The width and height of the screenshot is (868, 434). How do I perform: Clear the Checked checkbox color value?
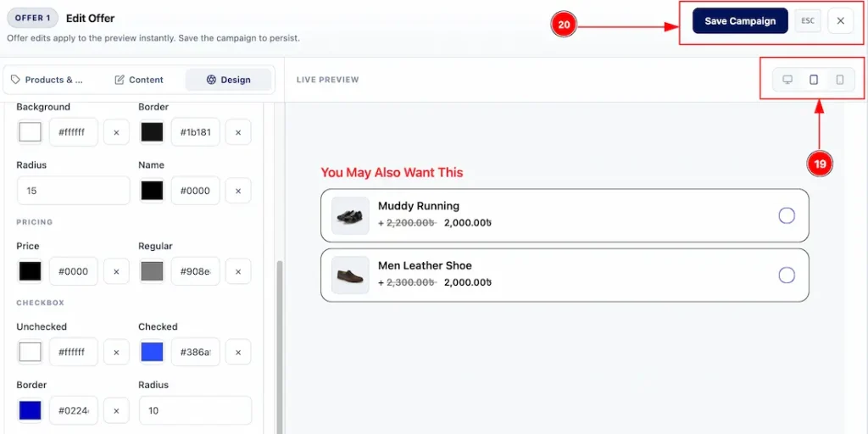238,352
